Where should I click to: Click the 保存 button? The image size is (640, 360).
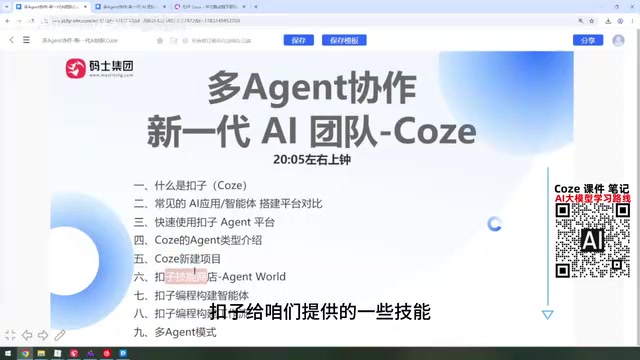[299, 40]
